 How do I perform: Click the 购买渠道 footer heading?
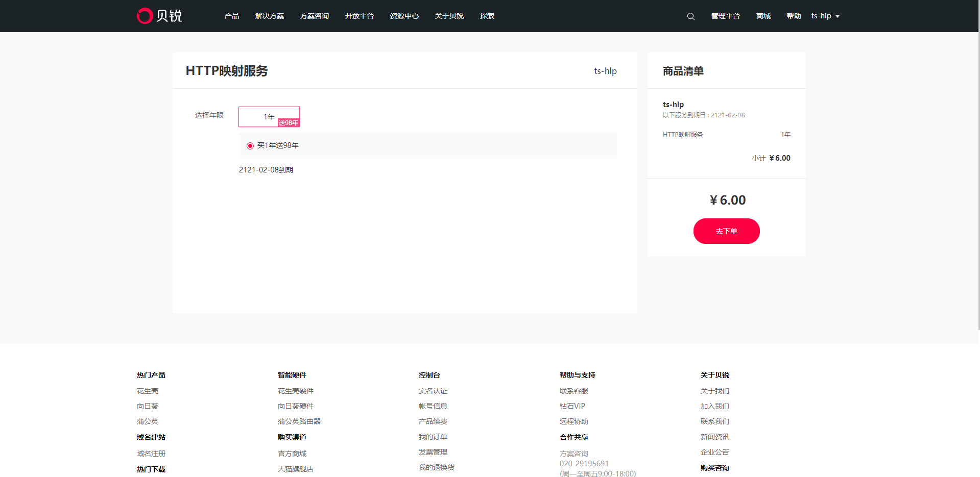tap(292, 437)
